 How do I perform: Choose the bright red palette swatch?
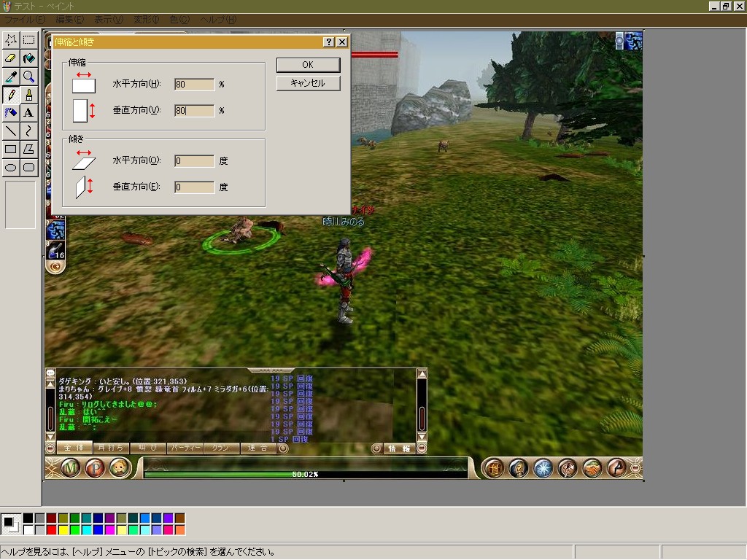click(52, 529)
